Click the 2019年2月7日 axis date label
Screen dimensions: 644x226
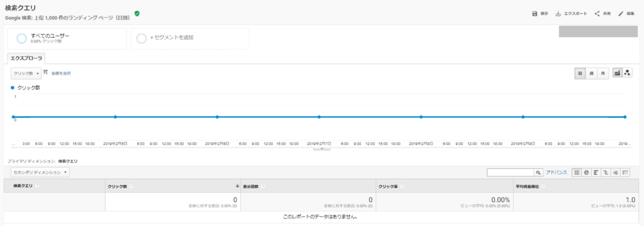click(319, 144)
